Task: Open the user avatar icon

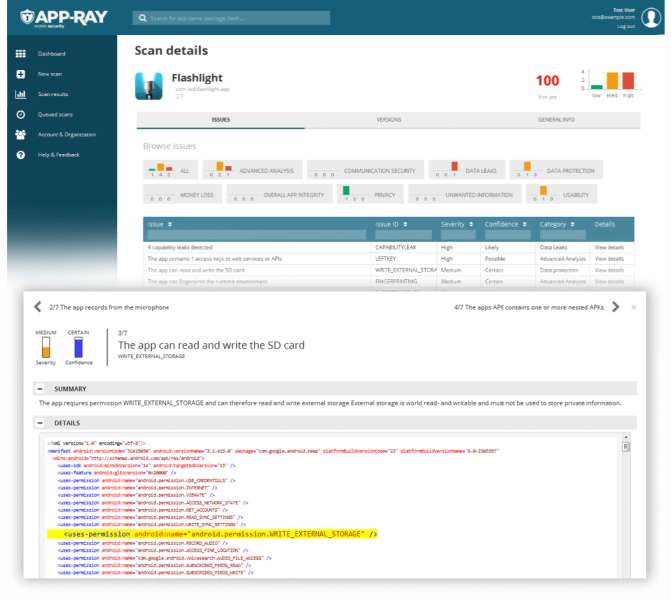Action: (651, 18)
